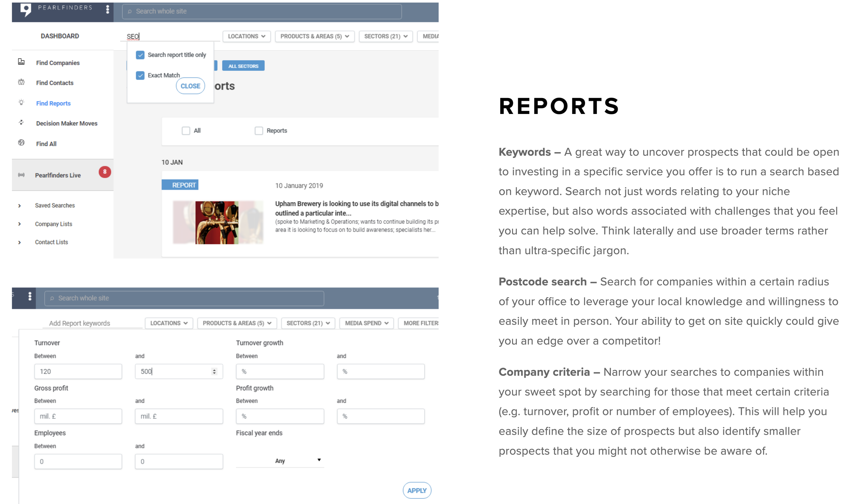Click the CLOSE button in keyword popup
This screenshot has width=866, height=504.
tap(190, 86)
